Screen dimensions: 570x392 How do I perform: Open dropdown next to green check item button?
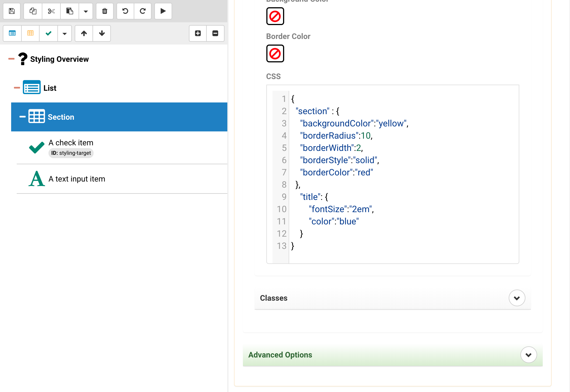pos(65,33)
